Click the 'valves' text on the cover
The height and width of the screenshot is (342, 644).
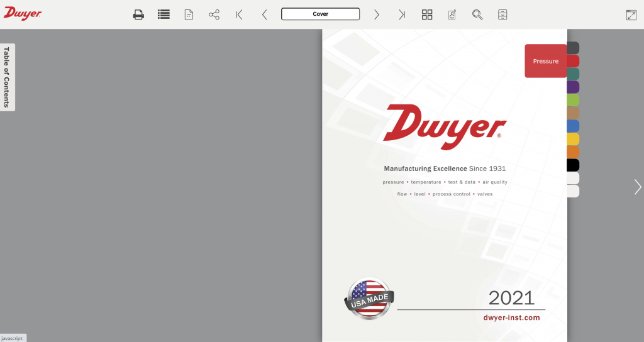[485, 194]
